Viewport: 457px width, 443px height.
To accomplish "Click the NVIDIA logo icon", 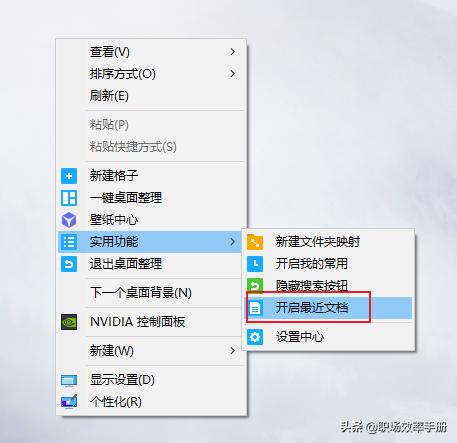I will (x=69, y=322).
